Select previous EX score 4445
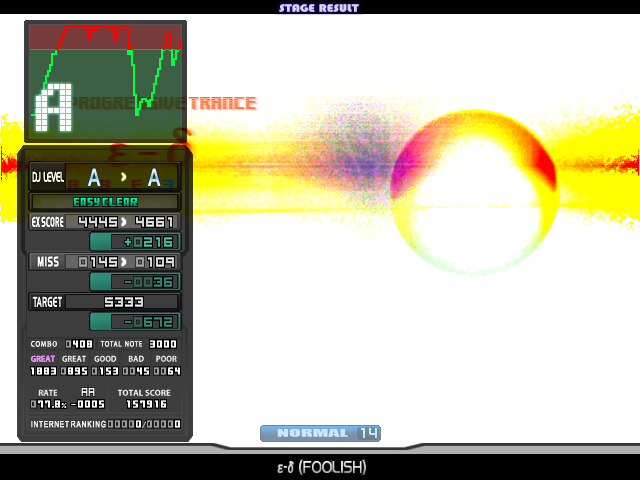The image size is (640, 480). 98,222
